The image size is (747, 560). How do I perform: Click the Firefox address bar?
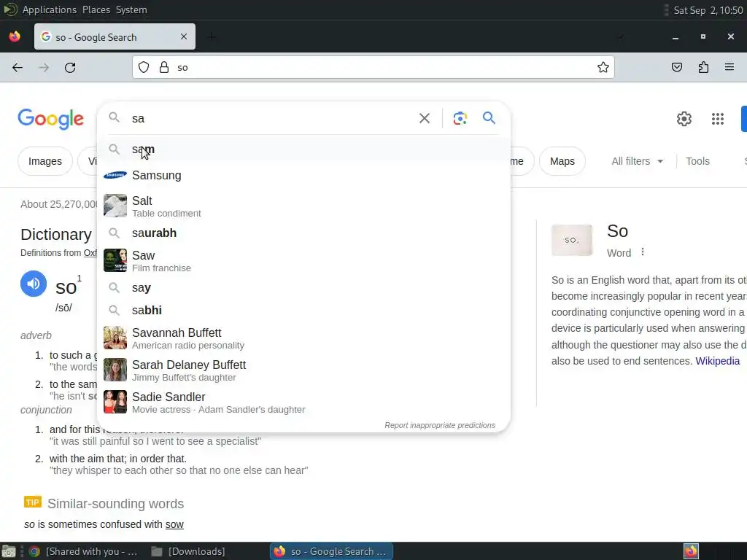point(373,68)
